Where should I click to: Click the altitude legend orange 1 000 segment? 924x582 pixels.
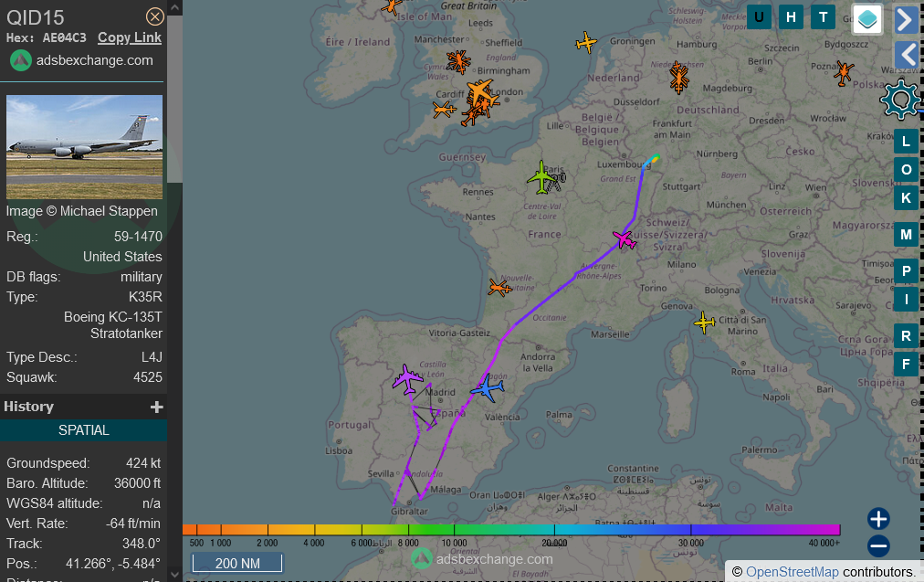coord(220,530)
